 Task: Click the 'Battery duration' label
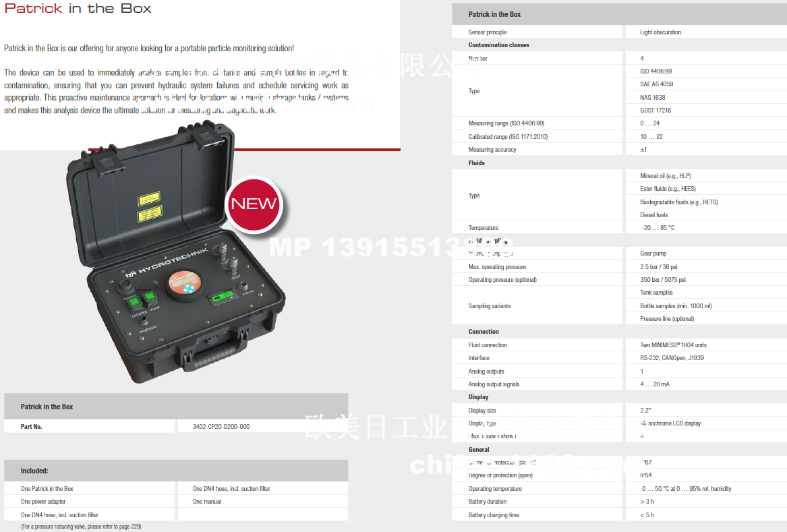(x=488, y=502)
